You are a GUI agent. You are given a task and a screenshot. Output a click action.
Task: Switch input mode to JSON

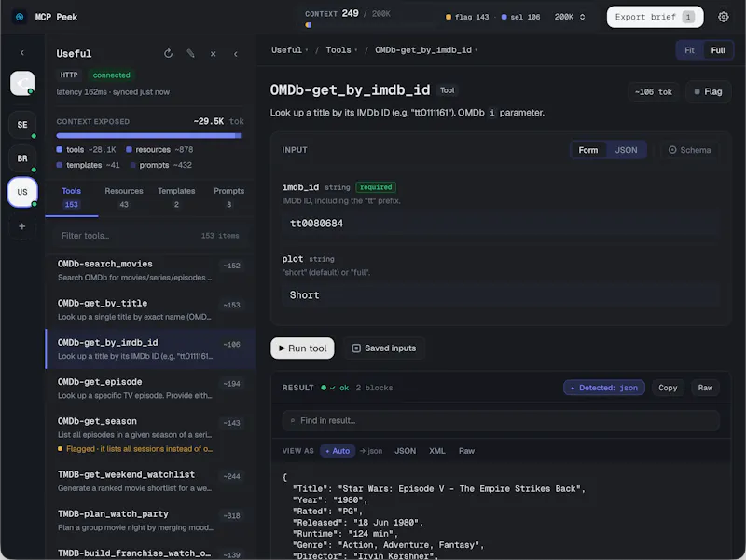pyautogui.click(x=626, y=150)
